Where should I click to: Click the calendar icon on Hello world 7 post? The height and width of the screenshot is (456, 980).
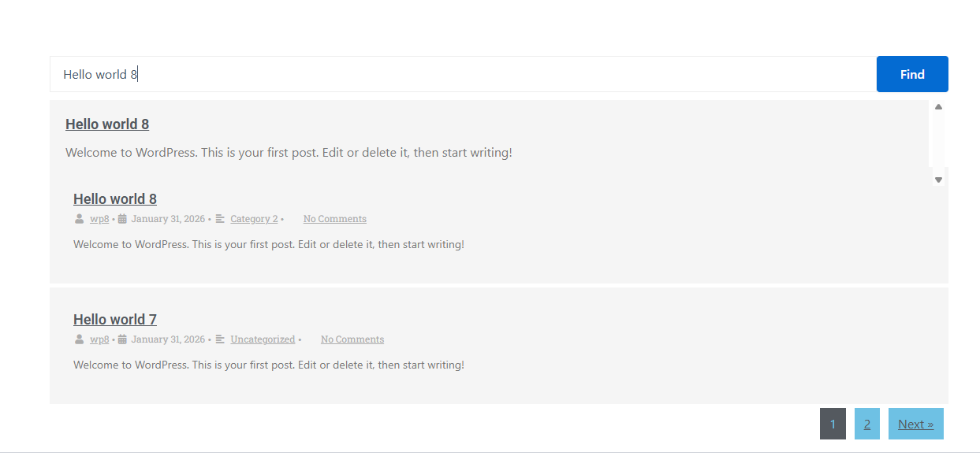point(122,339)
